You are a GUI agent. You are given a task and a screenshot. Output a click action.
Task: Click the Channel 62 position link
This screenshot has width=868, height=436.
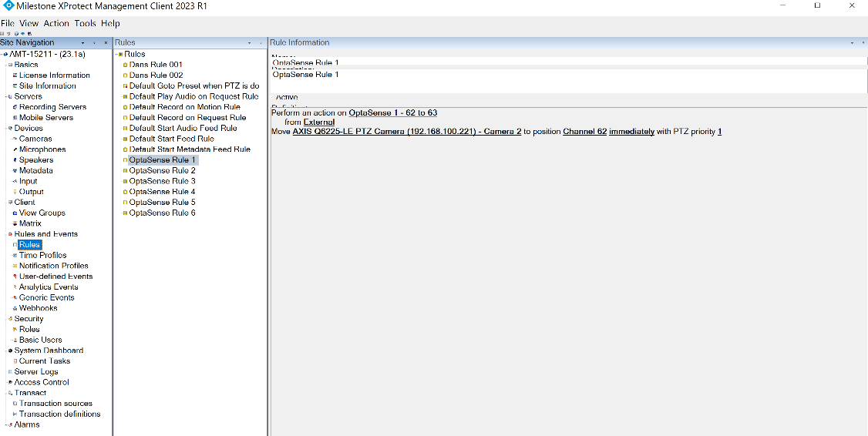(x=584, y=132)
